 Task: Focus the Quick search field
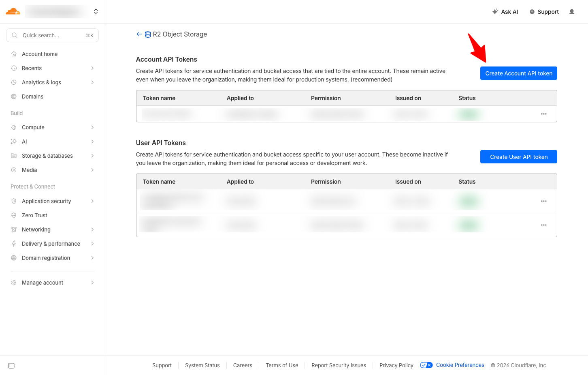52,35
